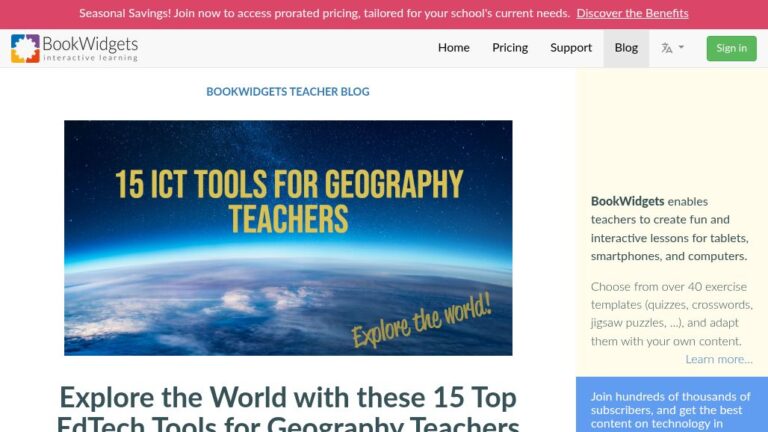The image size is (768, 432).
Task: Click the BookWidgets interactive learning wordmark
Action: pos(90,48)
